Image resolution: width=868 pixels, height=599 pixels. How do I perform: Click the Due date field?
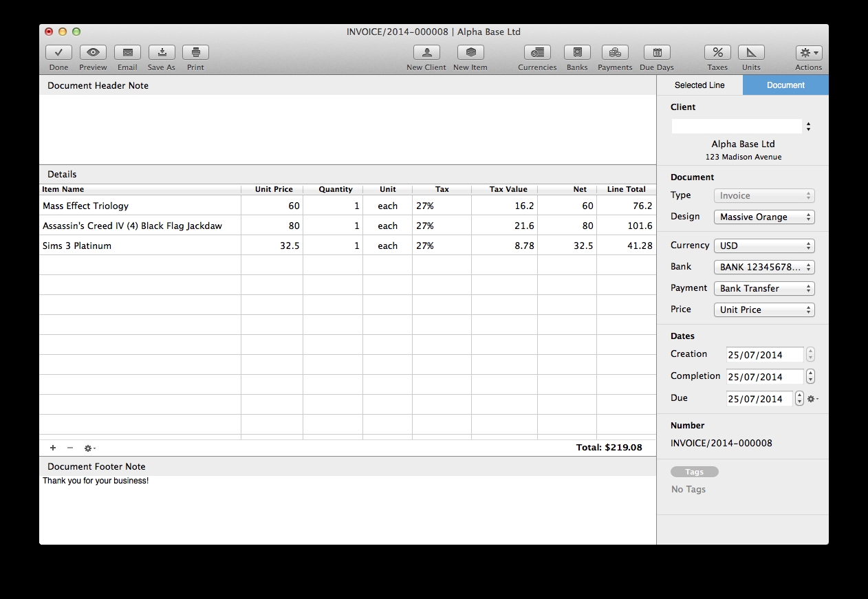coord(759,399)
